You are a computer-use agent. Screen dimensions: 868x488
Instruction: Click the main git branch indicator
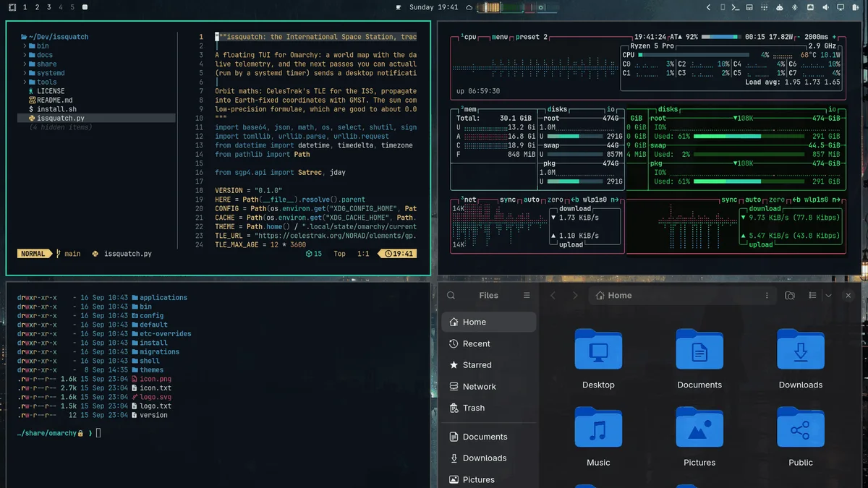click(68, 254)
